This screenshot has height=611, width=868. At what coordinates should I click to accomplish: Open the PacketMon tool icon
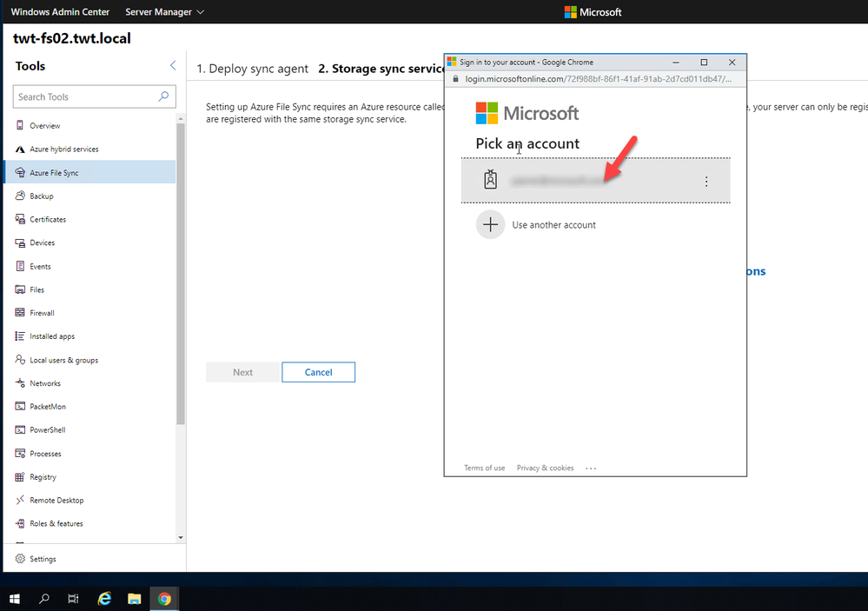point(20,406)
